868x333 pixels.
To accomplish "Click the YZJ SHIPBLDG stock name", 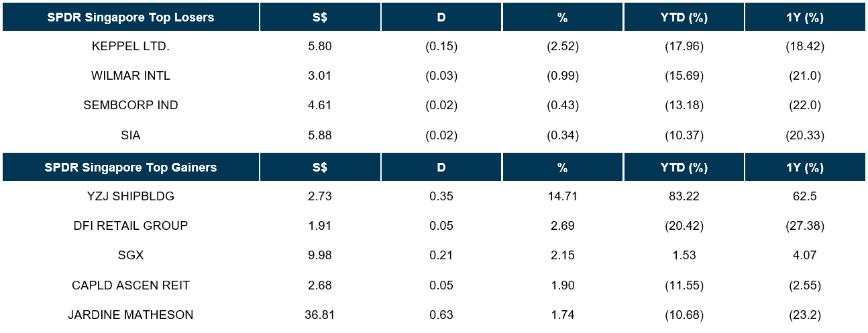I will click(131, 196).
